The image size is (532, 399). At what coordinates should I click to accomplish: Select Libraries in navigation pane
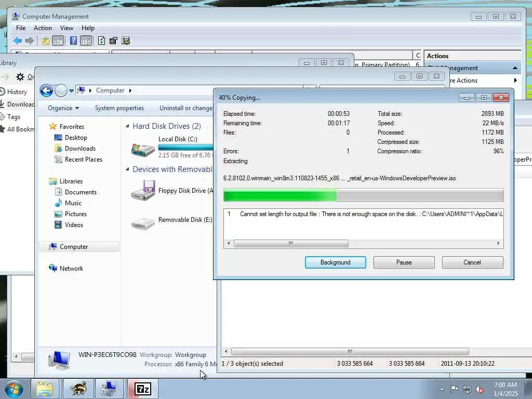pos(71,181)
